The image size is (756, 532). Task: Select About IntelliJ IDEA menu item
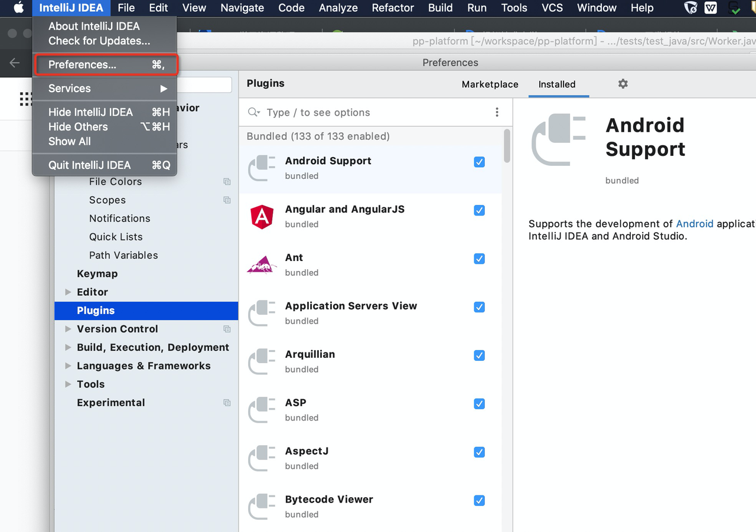[105, 26]
